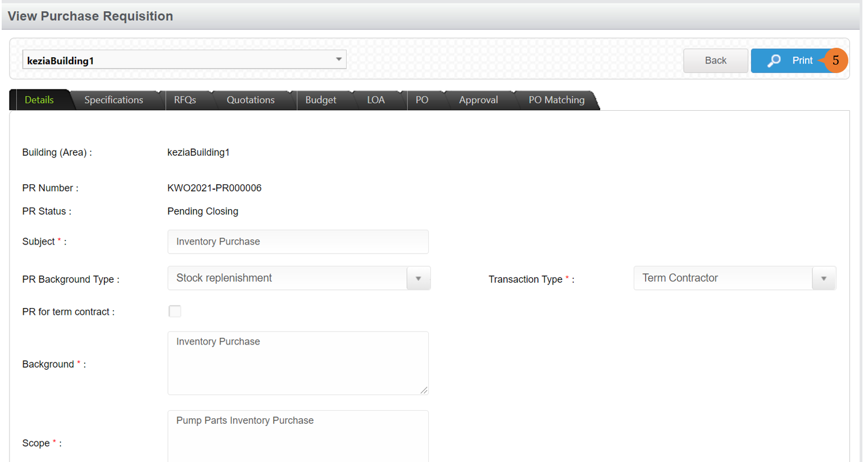Switch to the Approval tab
Viewport: 868px width, 462px height.
478,100
